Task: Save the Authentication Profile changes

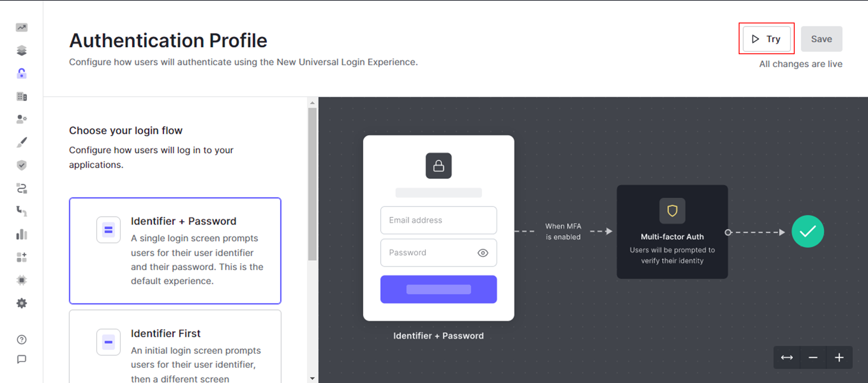Action: click(821, 39)
